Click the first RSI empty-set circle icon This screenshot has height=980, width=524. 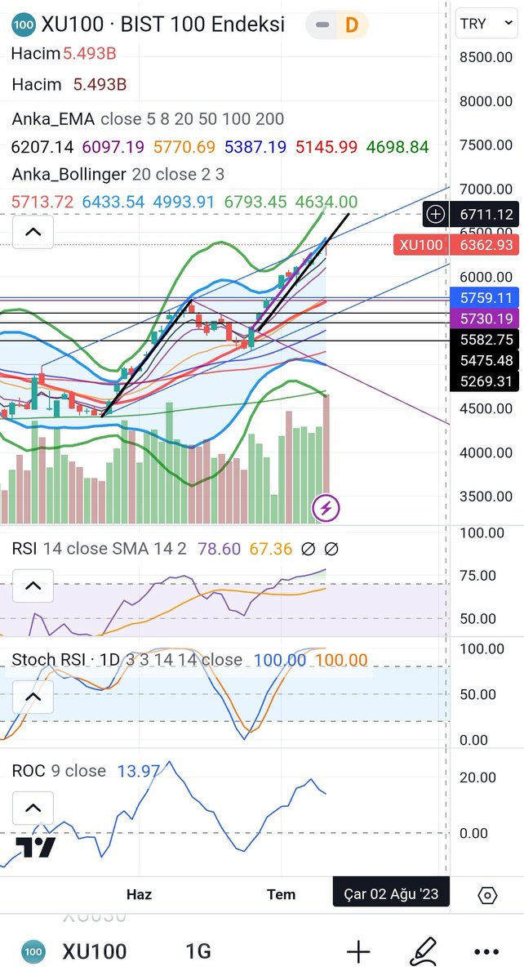tap(309, 549)
